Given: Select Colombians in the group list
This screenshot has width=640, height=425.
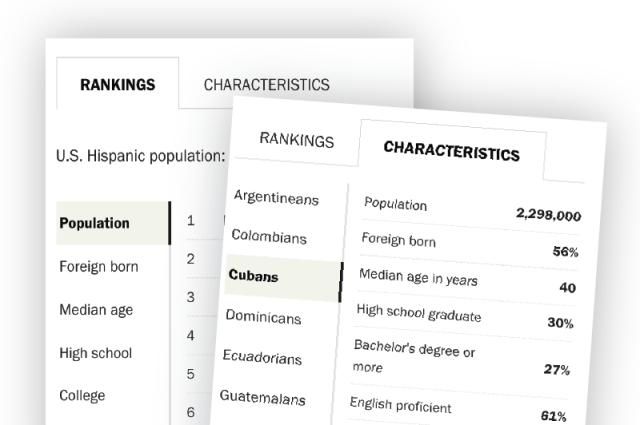Looking at the screenshot, I should [268, 237].
